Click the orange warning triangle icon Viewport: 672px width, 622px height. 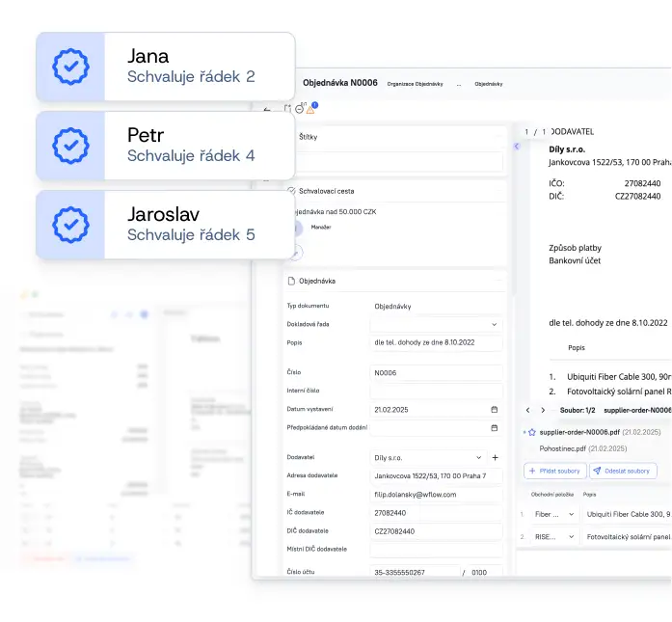[x=310, y=111]
